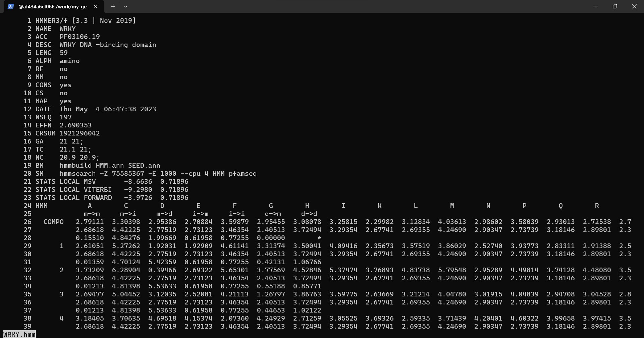Click the 'm->m' transition header
644x338 pixels.
92,214
